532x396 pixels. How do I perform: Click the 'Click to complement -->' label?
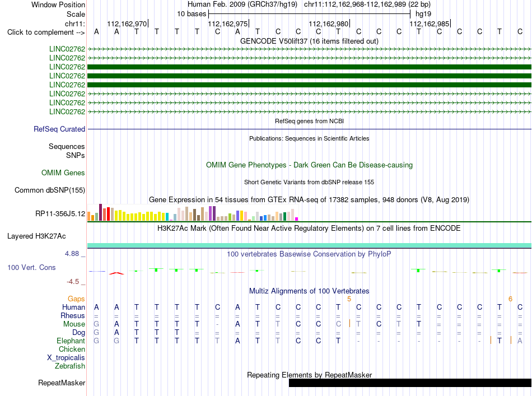[x=46, y=32]
